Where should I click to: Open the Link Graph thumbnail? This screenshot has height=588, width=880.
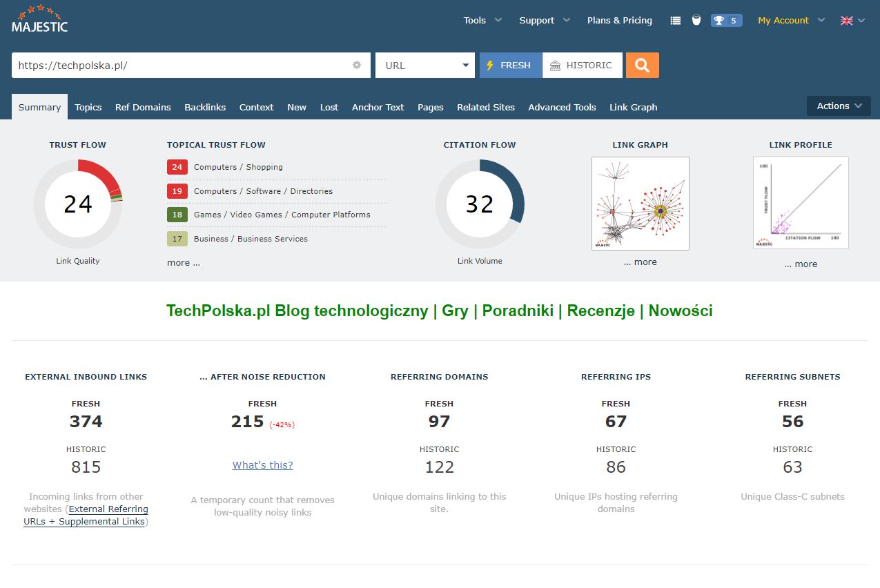point(640,204)
